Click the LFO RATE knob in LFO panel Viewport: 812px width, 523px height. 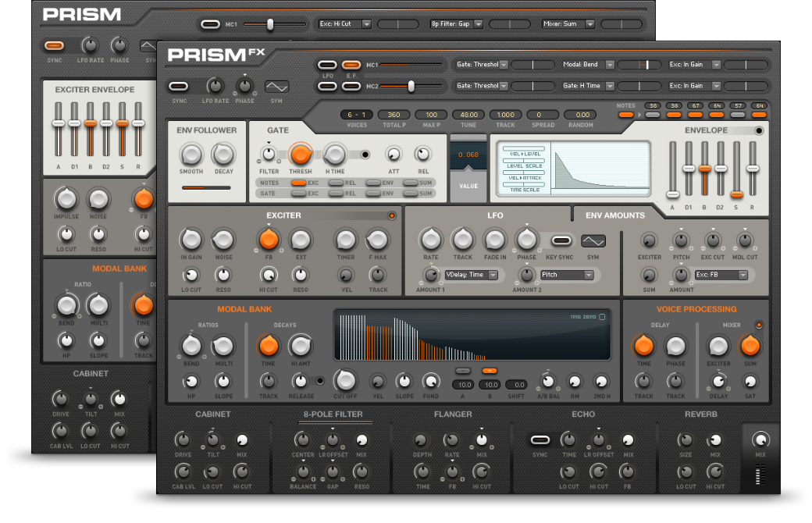click(431, 240)
